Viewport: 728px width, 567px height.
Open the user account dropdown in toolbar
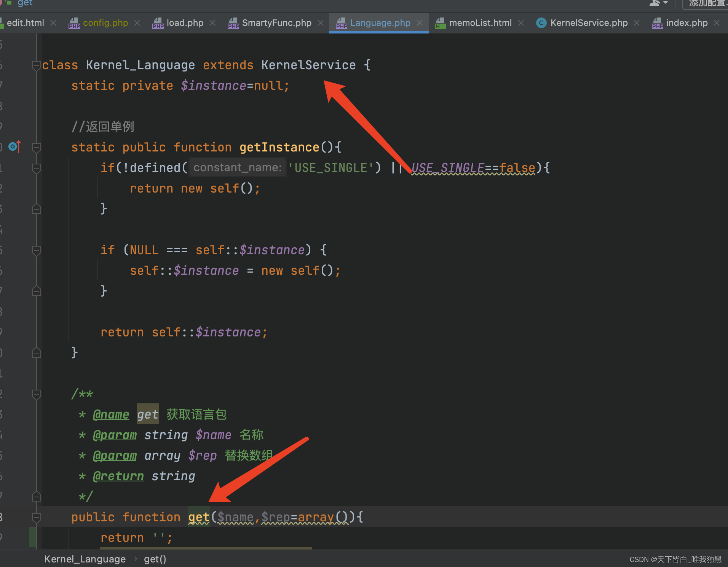(x=659, y=3)
